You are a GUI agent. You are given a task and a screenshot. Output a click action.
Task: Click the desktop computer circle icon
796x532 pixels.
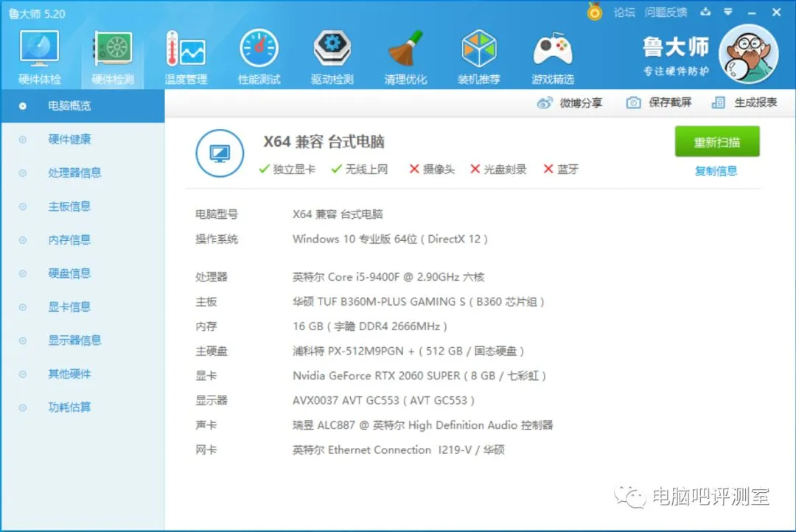220,153
